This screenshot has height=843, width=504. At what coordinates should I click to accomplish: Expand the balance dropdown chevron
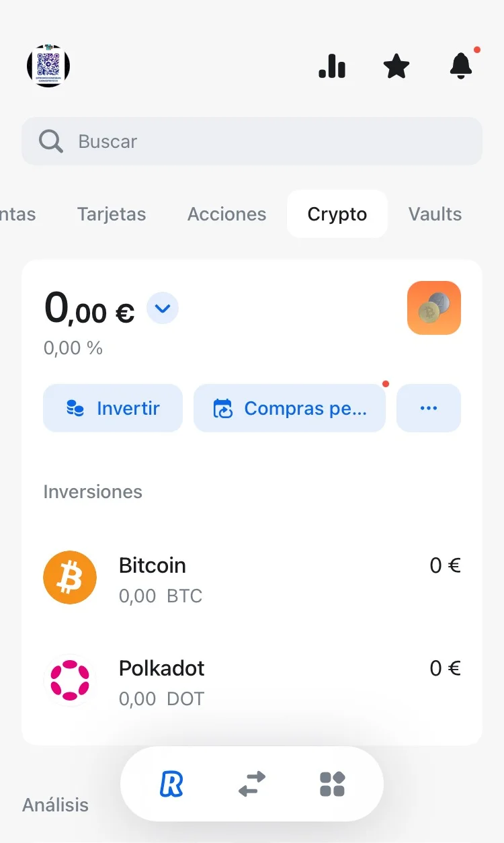[x=163, y=309]
